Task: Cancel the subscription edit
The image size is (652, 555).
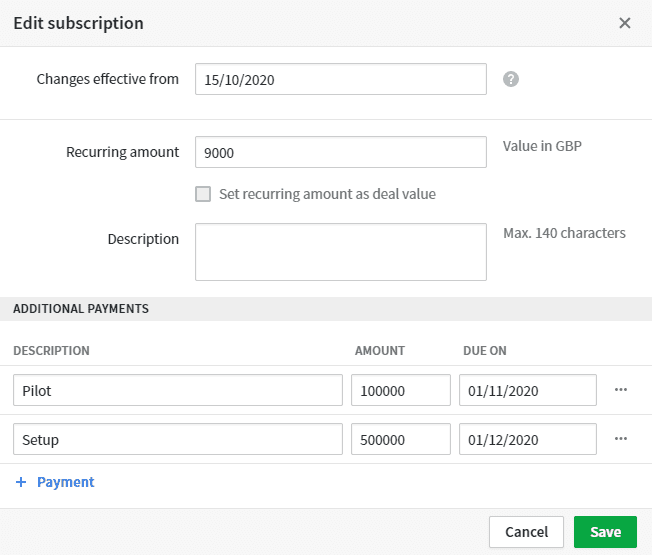Action: 526,532
